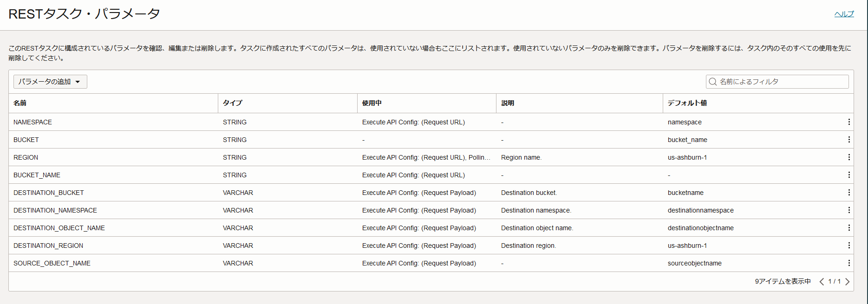Click usage text in SOURCE_OBJECT_NAME row

click(419, 263)
